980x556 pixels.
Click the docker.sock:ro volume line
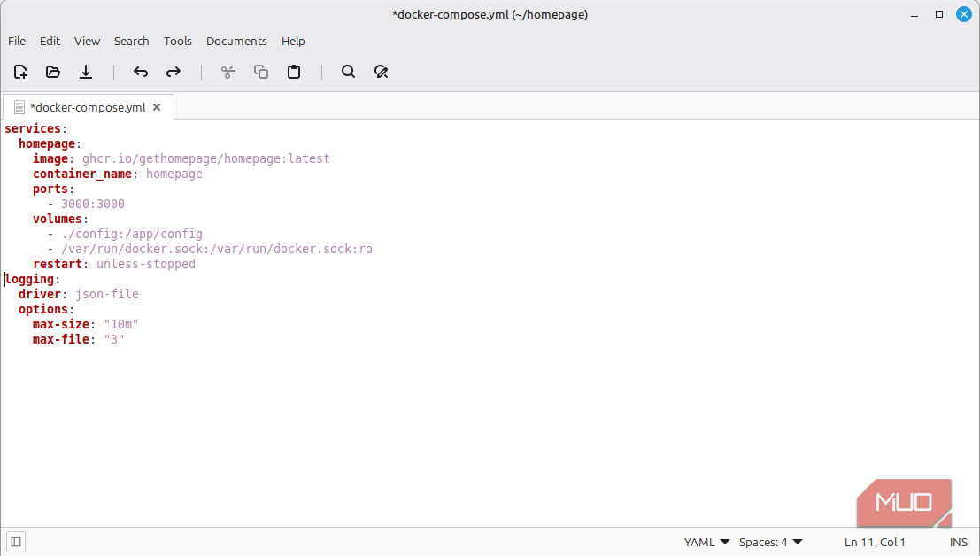(217, 249)
